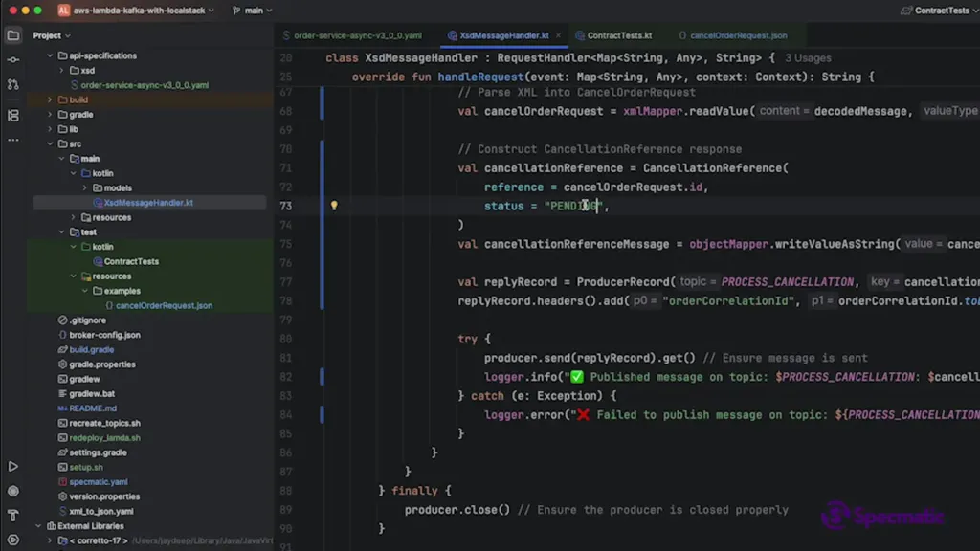The height and width of the screenshot is (551, 980).
Task: Open the Build hammer tool window
Action: [12, 516]
